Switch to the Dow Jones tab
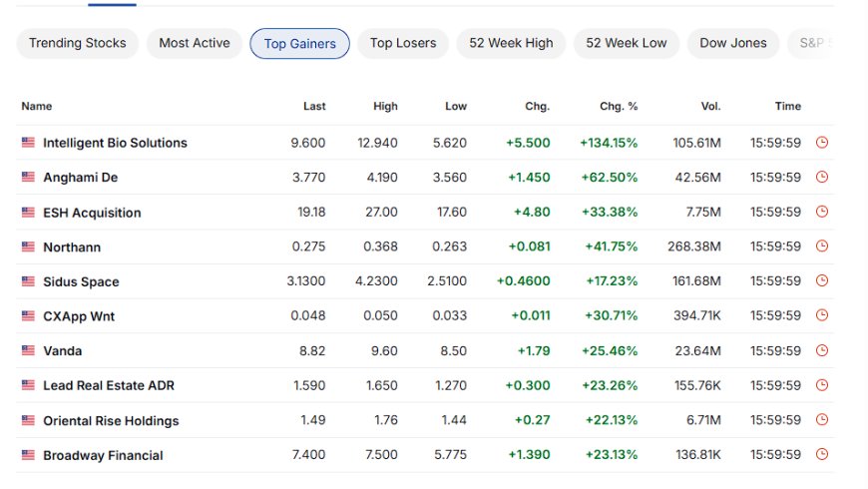Image resolution: width=868 pixels, height=489 pixels. [x=733, y=43]
